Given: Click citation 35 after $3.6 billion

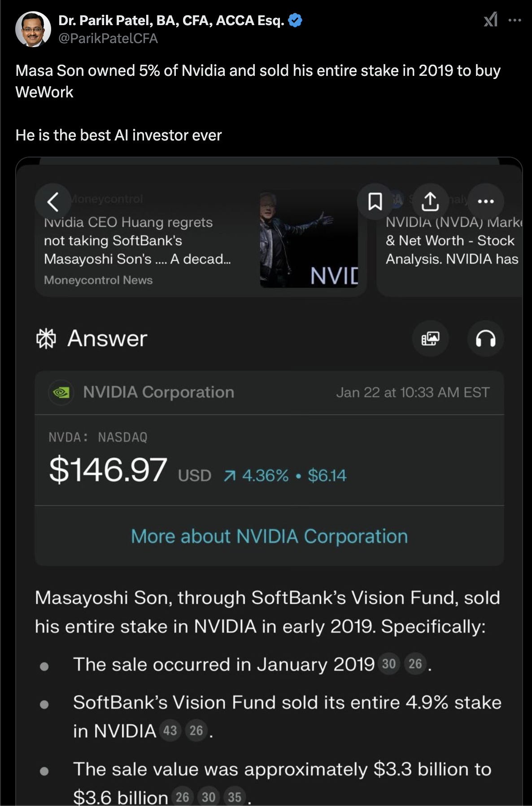Looking at the screenshot, I should (235, 797).
